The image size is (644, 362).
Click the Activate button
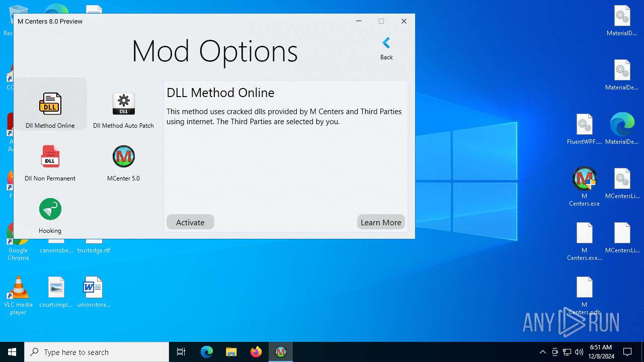pyautogui.click(x=190, y=222)
